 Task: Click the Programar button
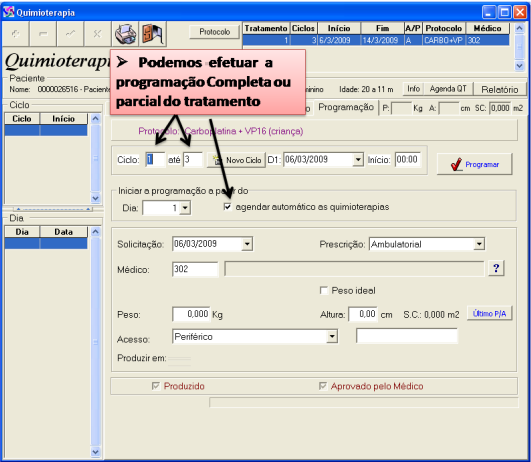click(x=475, y=164)
